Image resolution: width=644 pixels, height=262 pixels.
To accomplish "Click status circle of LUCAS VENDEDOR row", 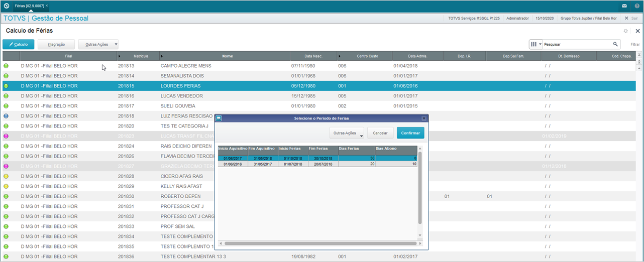I will [x=6, y=96].
